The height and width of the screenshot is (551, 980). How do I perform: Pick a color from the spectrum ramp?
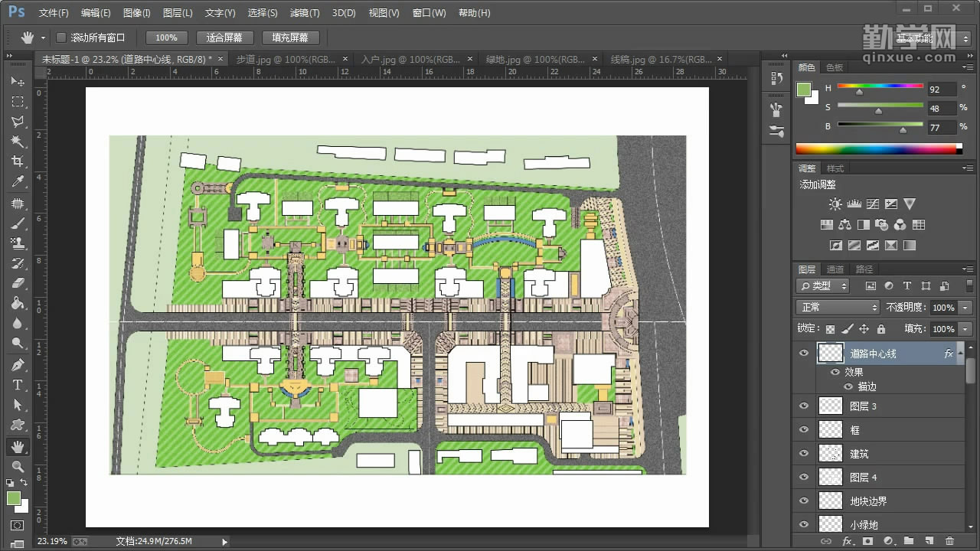[x=876, y=148]
